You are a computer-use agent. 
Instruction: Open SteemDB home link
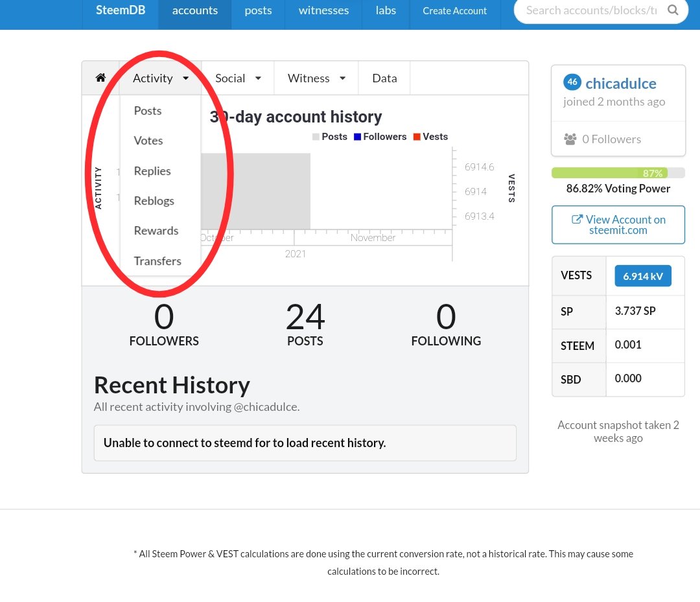click(x=121, y=10)
